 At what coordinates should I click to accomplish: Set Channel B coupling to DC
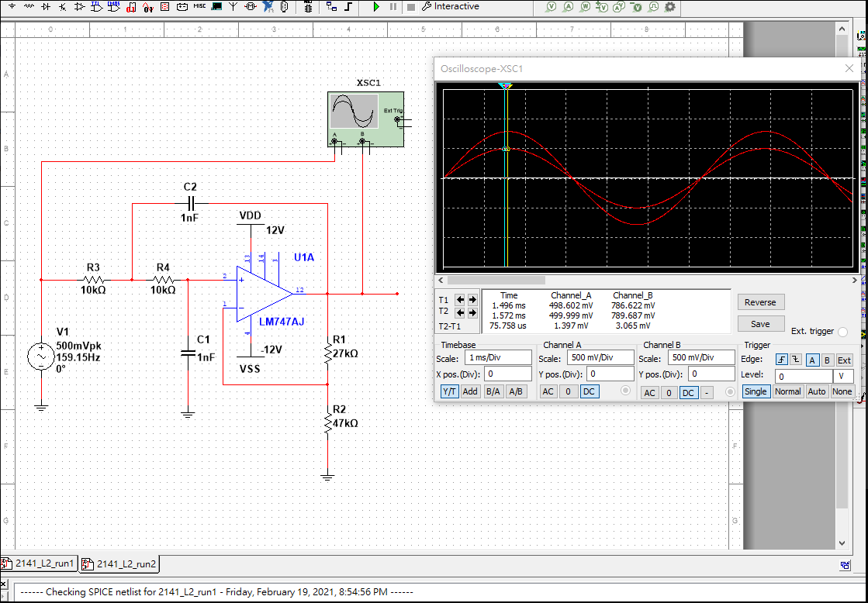click(688, 392)
